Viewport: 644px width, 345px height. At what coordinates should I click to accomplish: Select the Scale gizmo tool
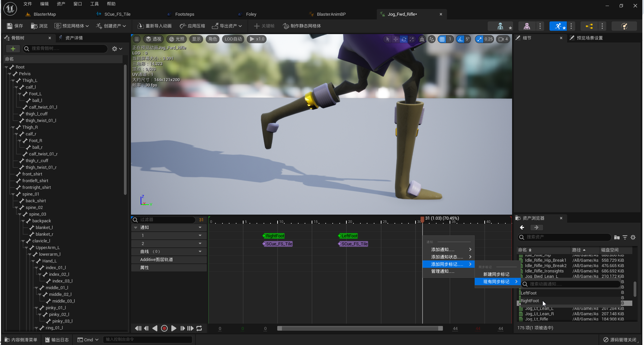pos(412,39)
